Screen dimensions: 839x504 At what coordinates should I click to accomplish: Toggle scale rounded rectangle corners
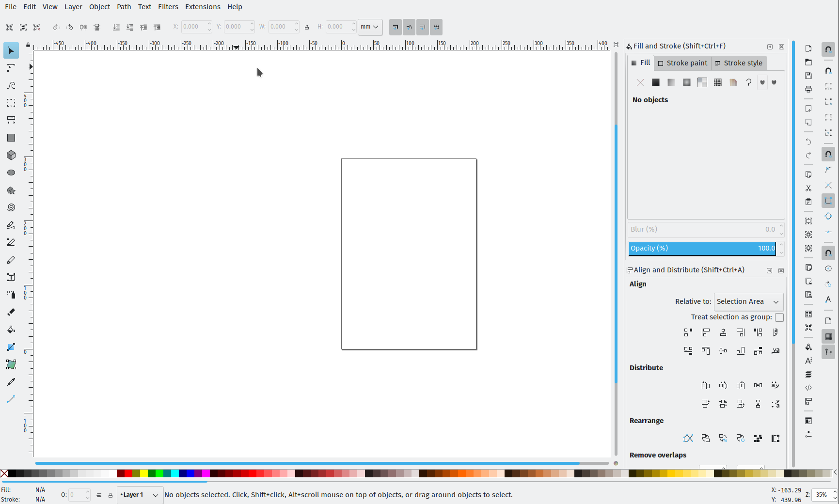(x=409, y=27)
